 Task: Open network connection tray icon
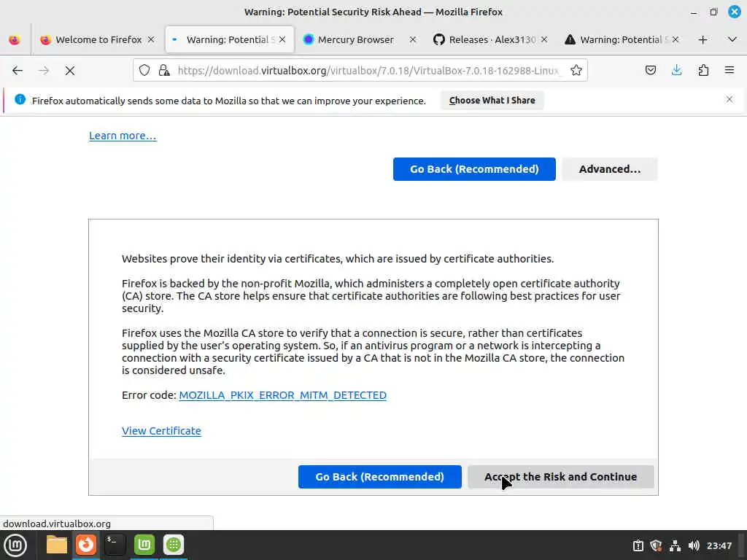pos(675,545)
